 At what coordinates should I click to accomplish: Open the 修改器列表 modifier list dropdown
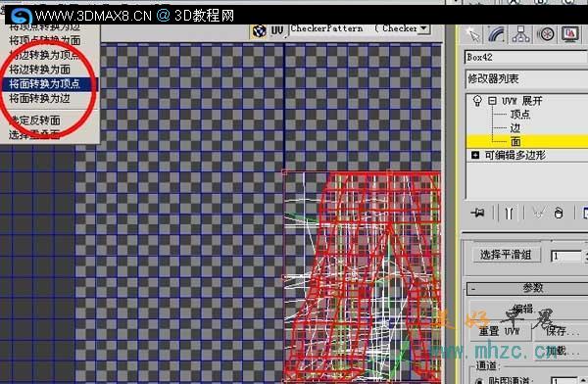[x=526, y=78]
